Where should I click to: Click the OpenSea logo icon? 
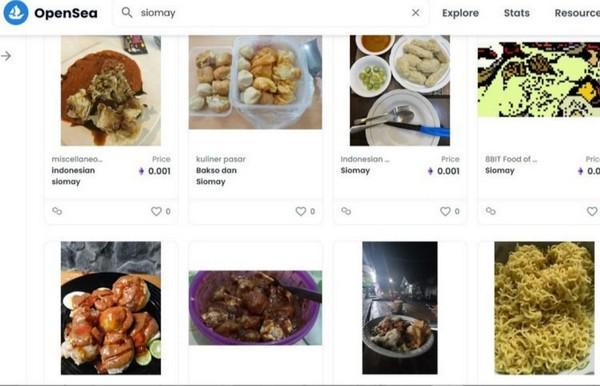point(16,13)
